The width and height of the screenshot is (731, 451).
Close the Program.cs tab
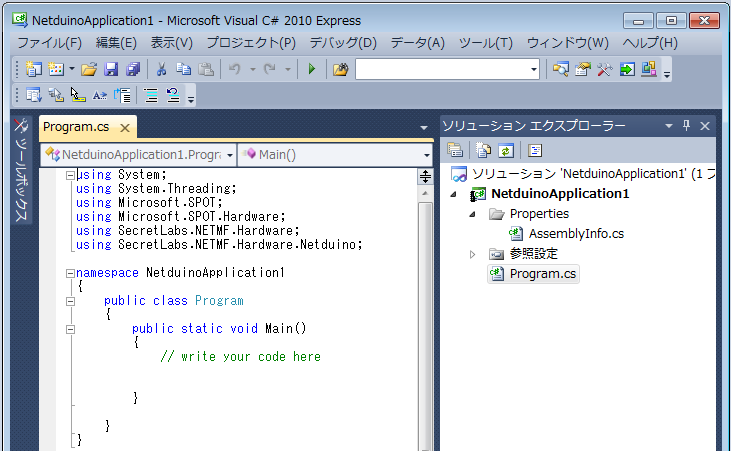tap(125, 128)
